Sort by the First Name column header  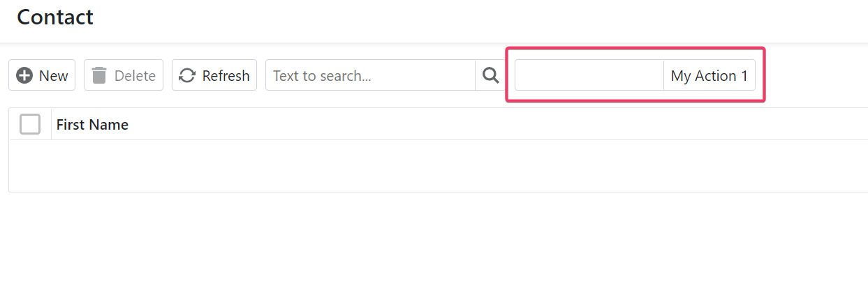[x=92, y=125]
